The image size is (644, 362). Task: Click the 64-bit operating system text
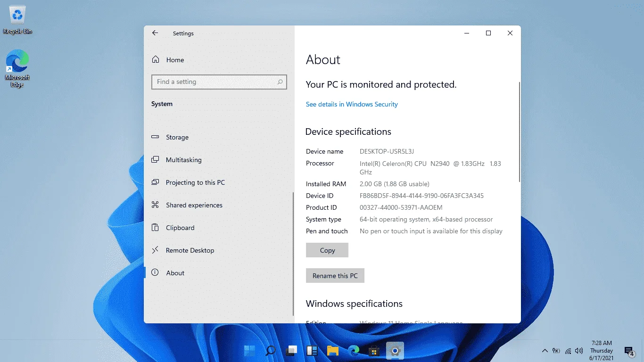click(x=426, y=219)
